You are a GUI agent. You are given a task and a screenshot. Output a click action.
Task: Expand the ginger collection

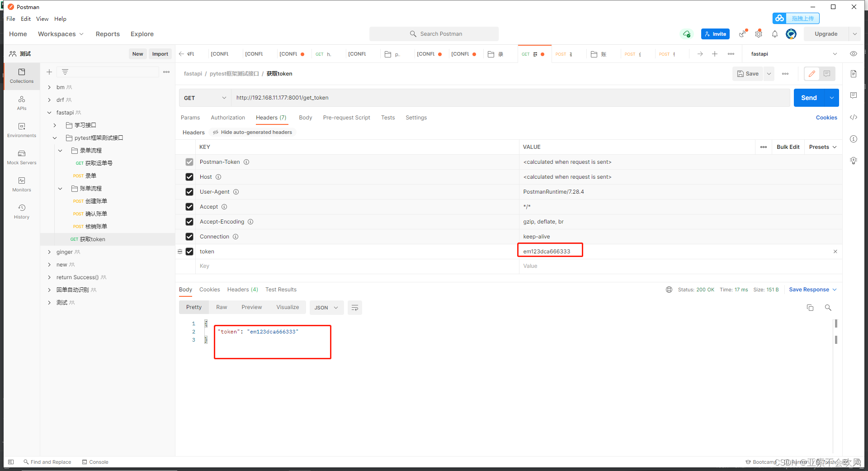[x=49, y=252]
